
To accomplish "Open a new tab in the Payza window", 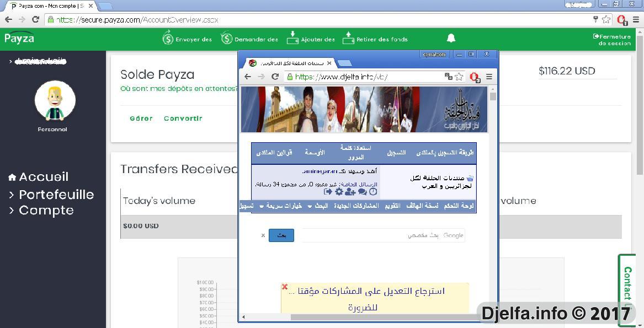I will coord(105,6).
